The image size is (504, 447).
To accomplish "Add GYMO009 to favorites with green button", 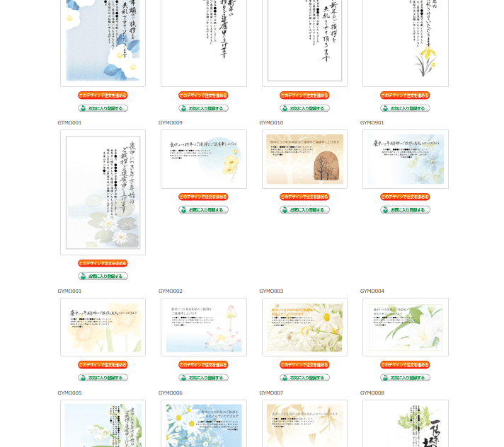I will (x=204, y=209).
